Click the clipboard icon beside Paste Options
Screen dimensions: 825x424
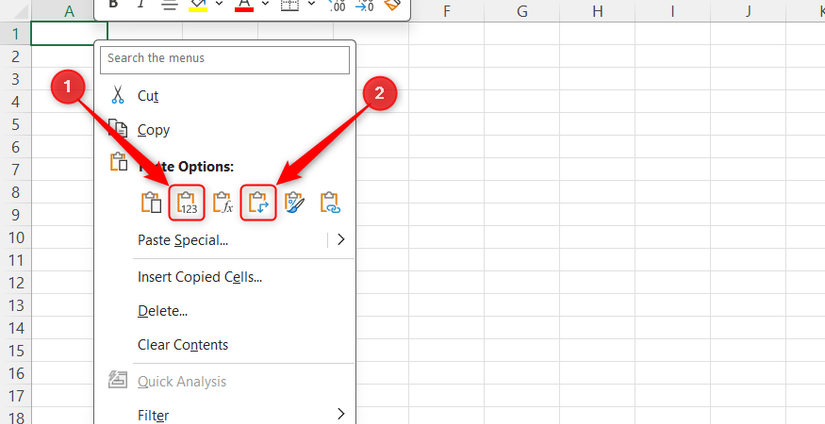[x=118, y=161]
